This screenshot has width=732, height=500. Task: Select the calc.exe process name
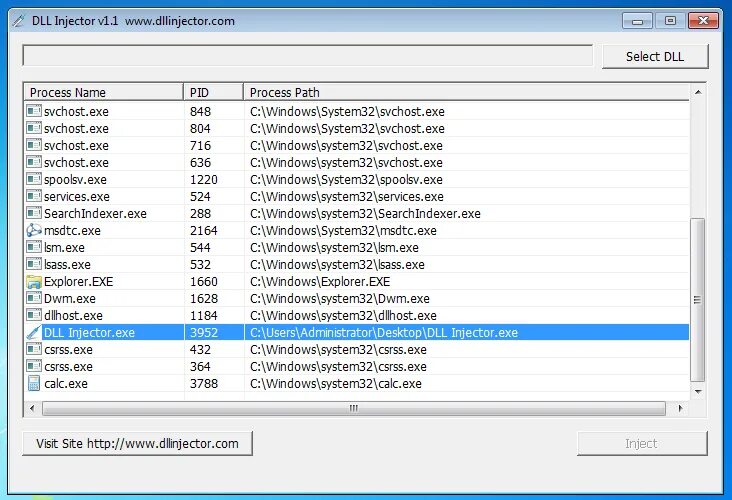pyautogui.click(x=66, y=384)
